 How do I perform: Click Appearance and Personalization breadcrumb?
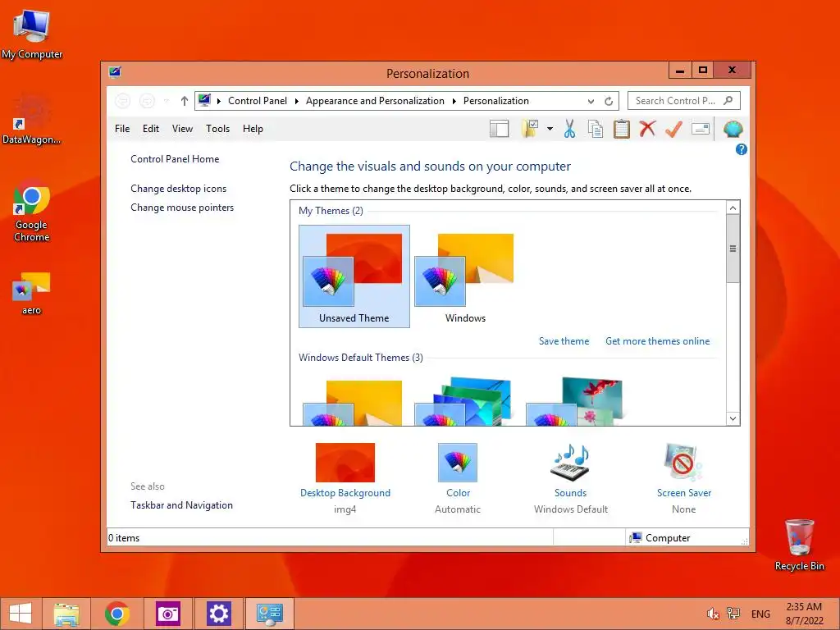click(375, 101)
